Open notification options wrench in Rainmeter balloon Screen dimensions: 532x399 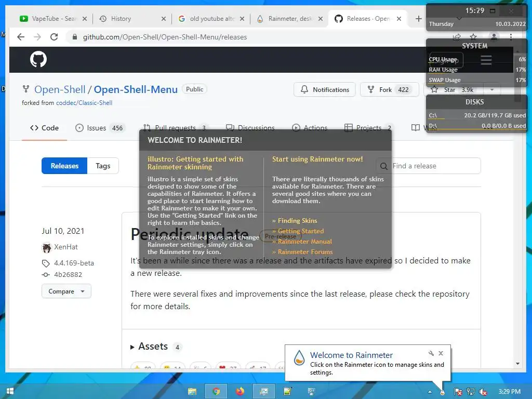431,353
